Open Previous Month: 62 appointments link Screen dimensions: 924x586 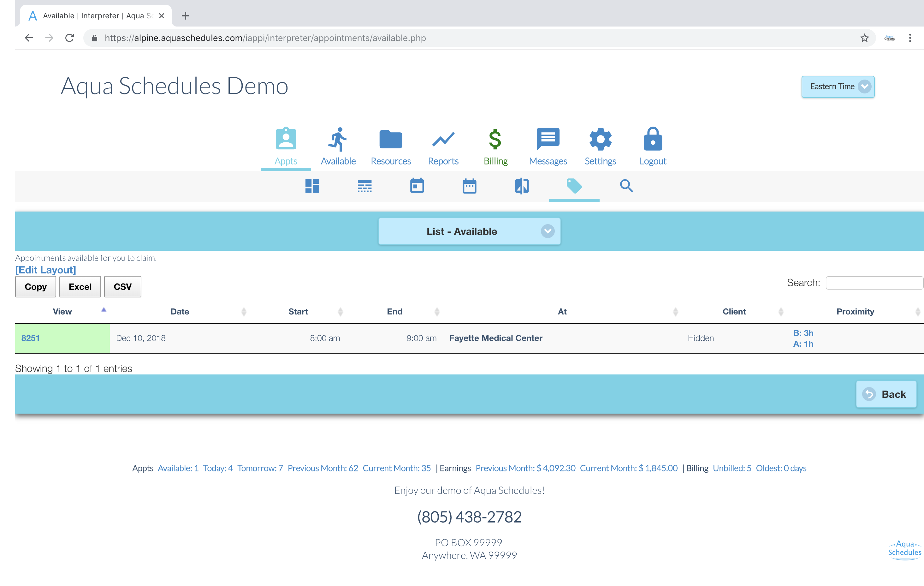click(x=323, y=468)
